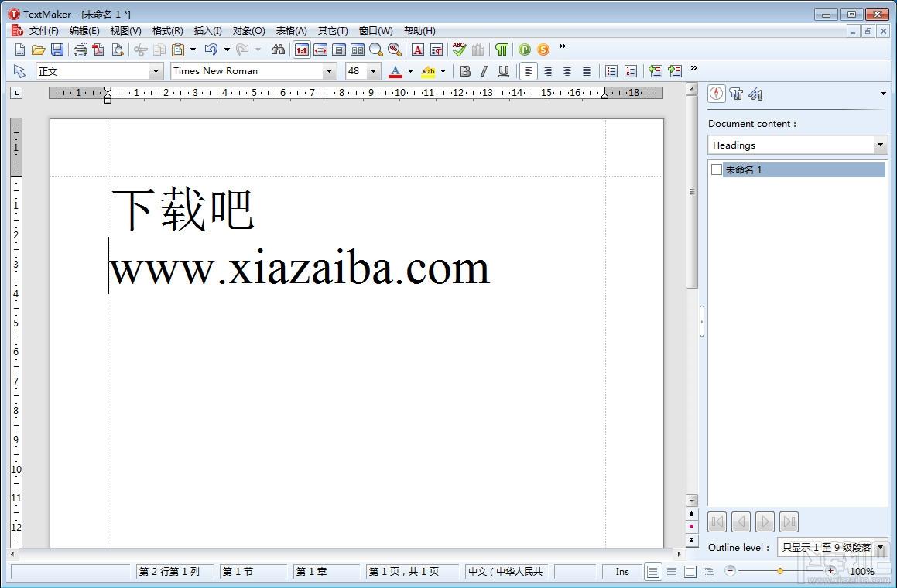Click the percent zoom level icon
This screenshot has height=588, width=897.
[394, 50]
